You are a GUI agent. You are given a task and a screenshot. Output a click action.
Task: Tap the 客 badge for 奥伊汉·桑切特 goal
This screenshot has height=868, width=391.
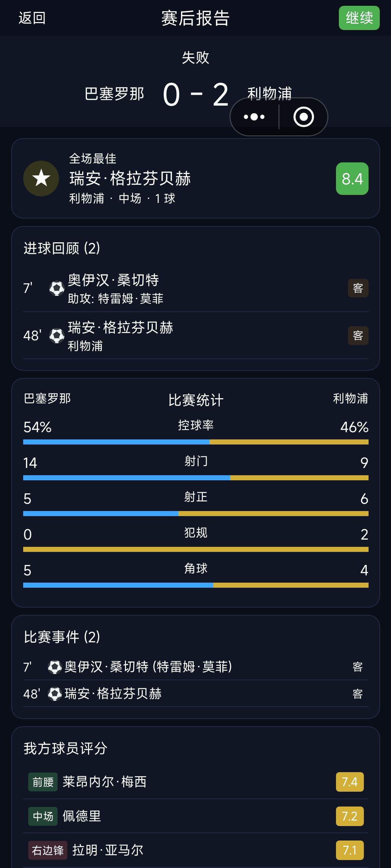tap(358, 288)
